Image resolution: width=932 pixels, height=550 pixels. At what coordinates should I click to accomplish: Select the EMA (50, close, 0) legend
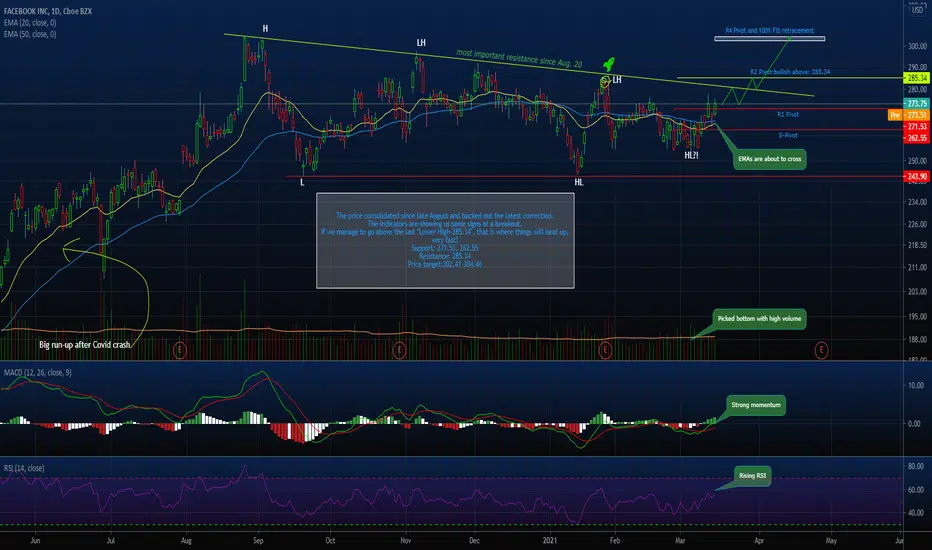click(30, 34)
